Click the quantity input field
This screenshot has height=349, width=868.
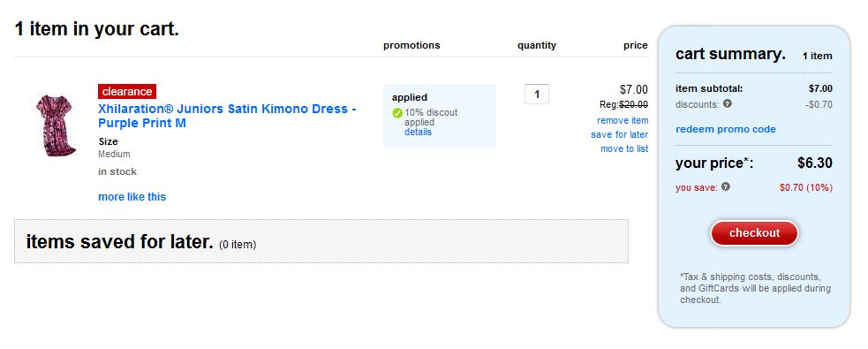click(537, 95)
